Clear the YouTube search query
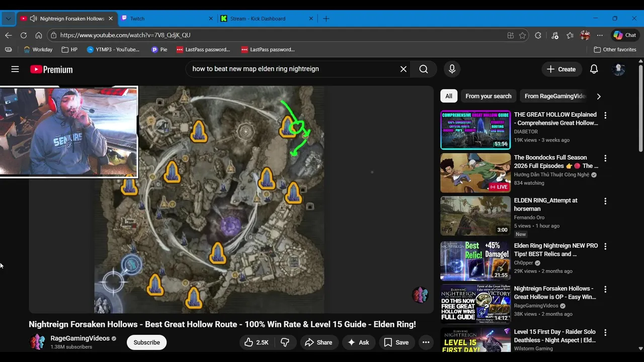The width and height of the screenshot is (644, 362). [403, 69]
